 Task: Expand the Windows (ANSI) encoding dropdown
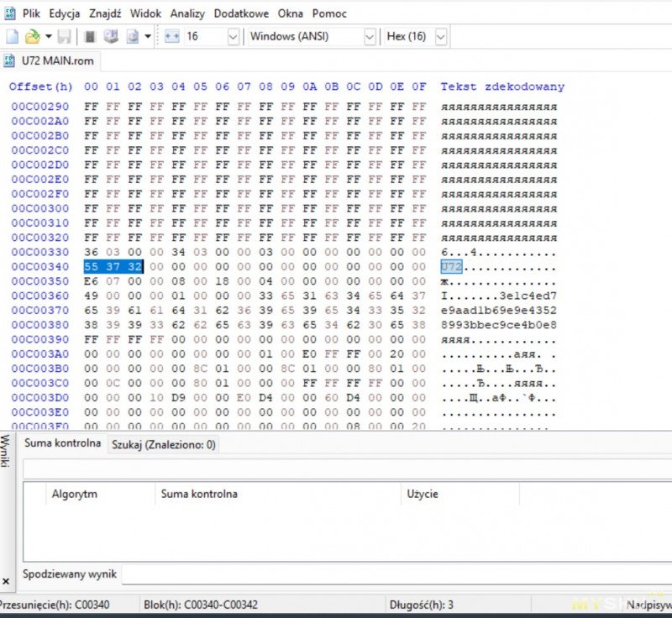pyautogui.click(x=370, y=37)
